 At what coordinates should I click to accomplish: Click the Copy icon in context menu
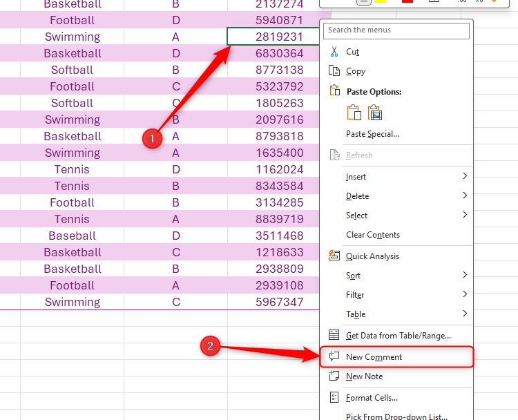tap(334, 71)
